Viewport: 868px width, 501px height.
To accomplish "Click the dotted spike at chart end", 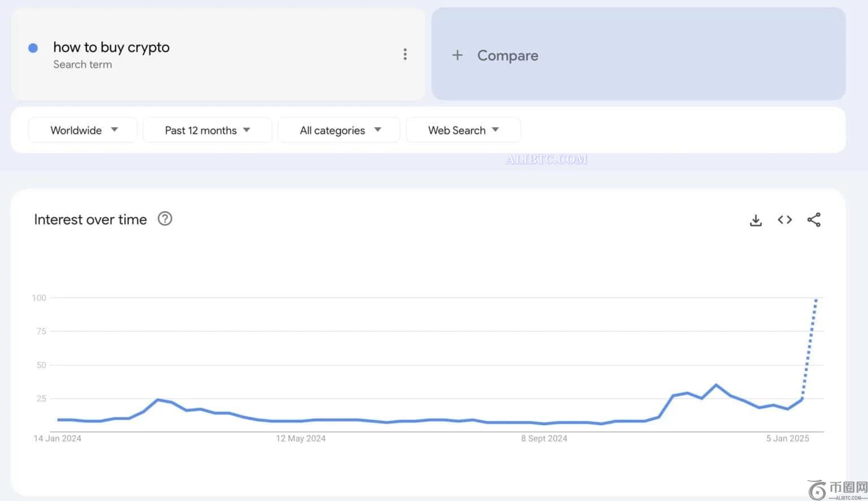I will 809,349.
